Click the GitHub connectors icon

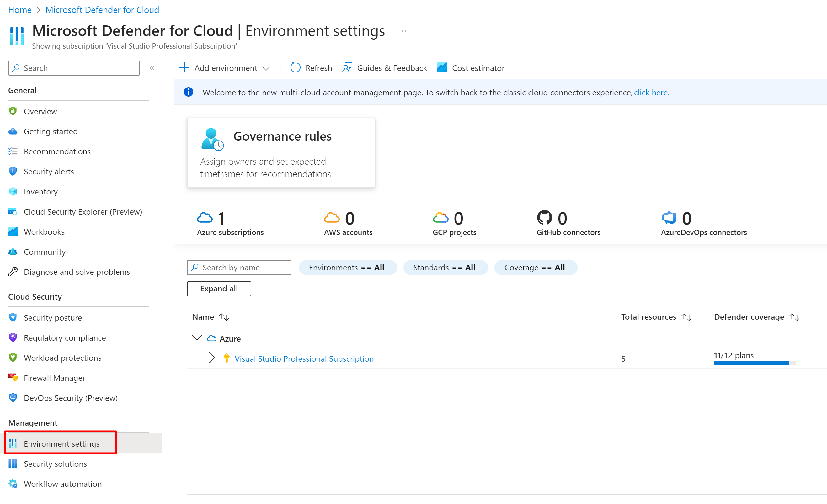(x=544, y=218)
